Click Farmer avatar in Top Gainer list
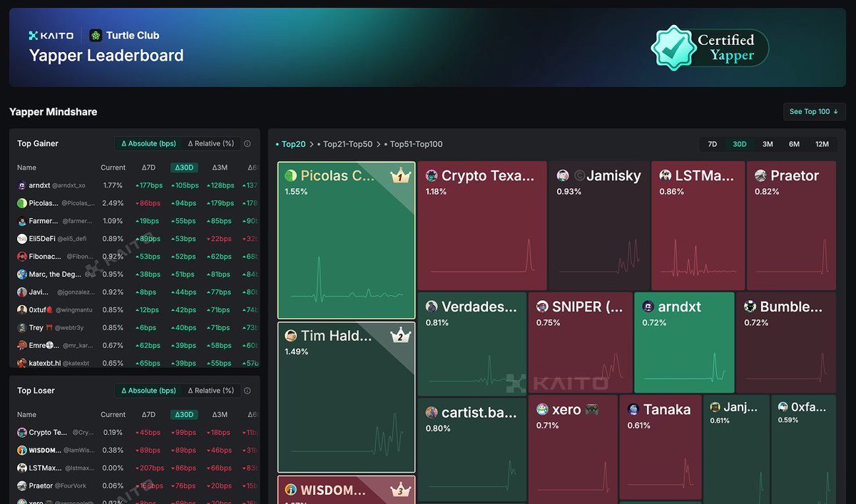The width and height of the screenshot is (856, 504). tap(22, 221)
